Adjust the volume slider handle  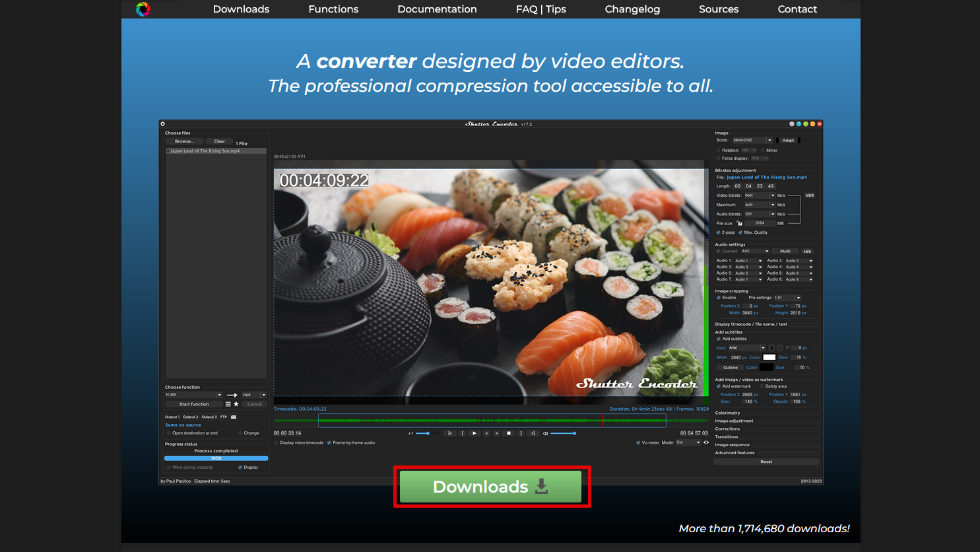[574, 433]
